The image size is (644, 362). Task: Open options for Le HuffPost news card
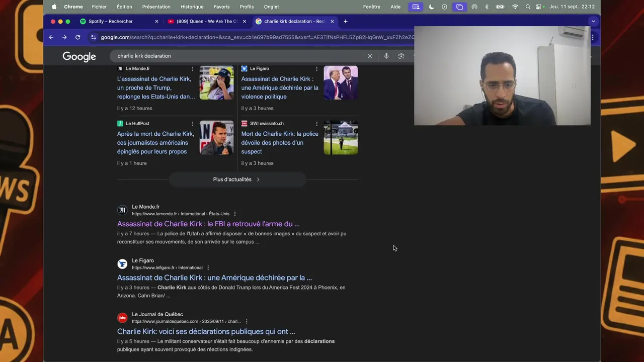[192, 123]
